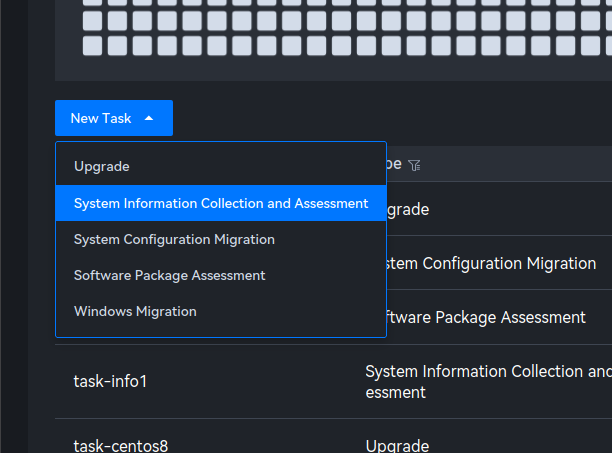Choose Software Package Assessment in dropdown menu
Viewport: 612px width, 453px height.
point(169,275)
